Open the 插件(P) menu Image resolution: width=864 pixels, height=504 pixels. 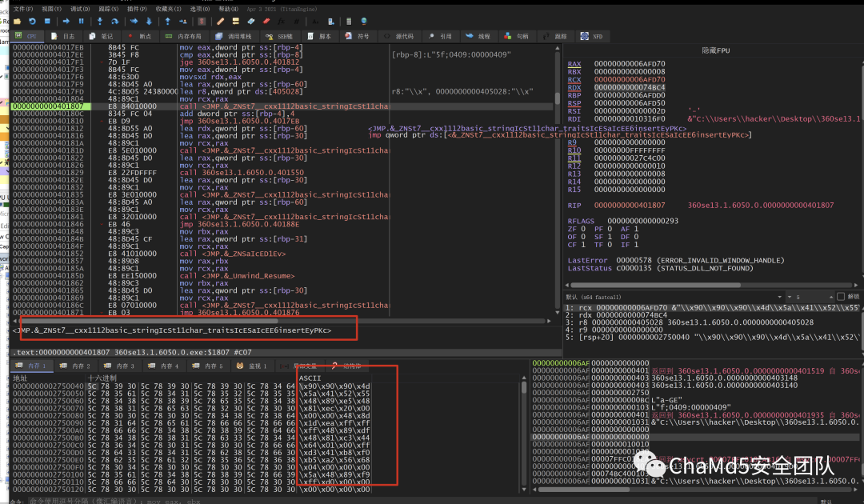(x=137, y=9)
